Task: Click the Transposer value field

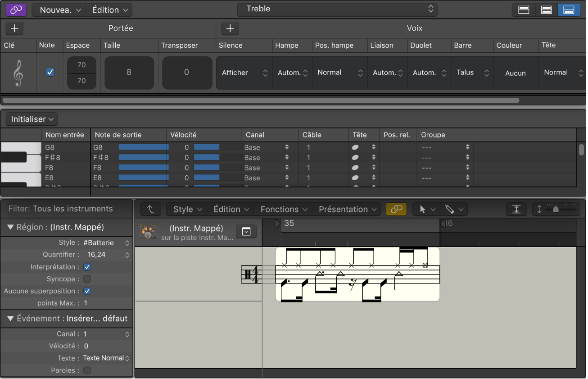Action: [x=187, y=73]
